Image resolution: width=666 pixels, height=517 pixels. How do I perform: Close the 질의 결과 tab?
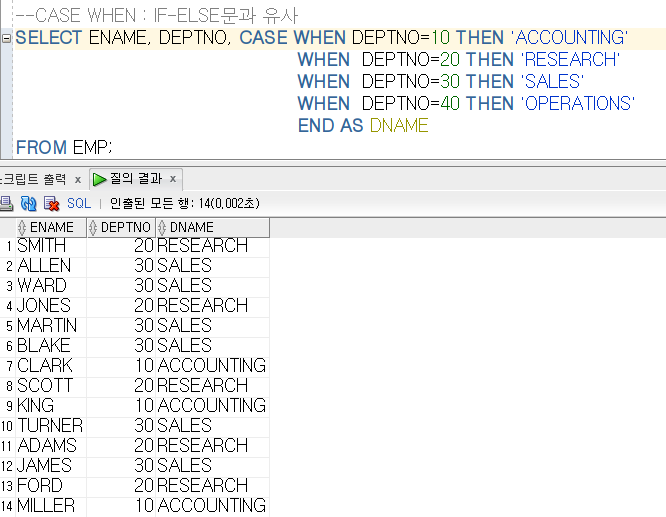pyautogui.click(x=173, y=179)
